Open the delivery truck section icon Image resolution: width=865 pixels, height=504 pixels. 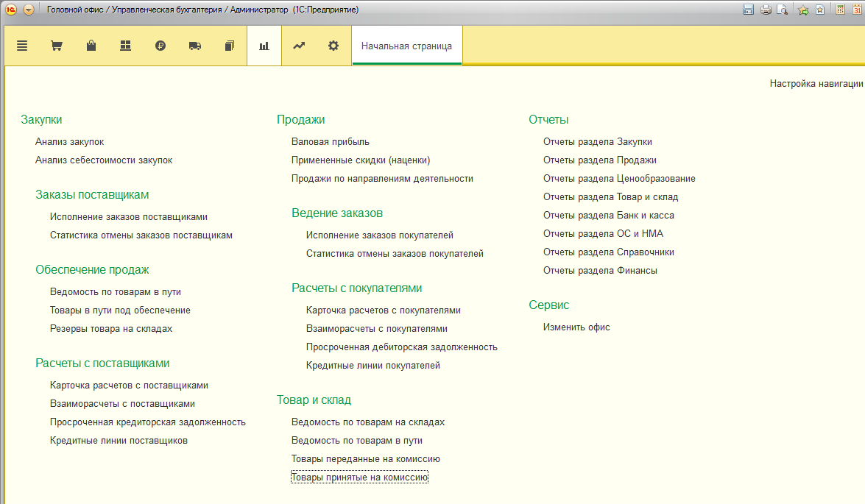click(x=195, y=46)
